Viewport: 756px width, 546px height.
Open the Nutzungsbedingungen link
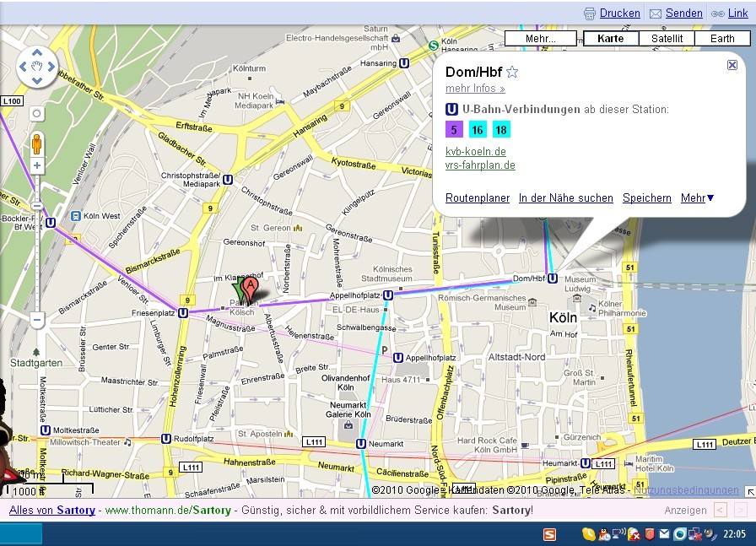click(x=686, y=490)
